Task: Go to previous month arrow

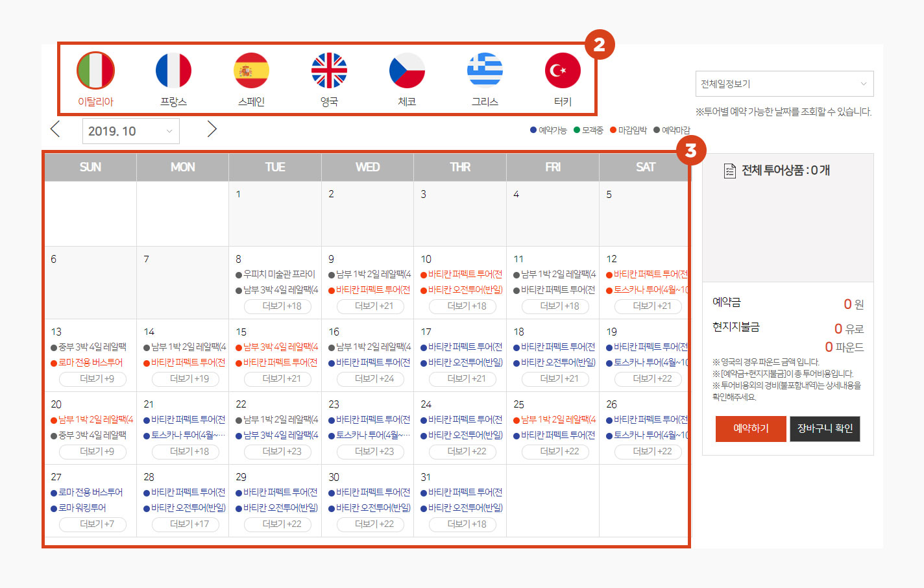Action: (55, 129)
